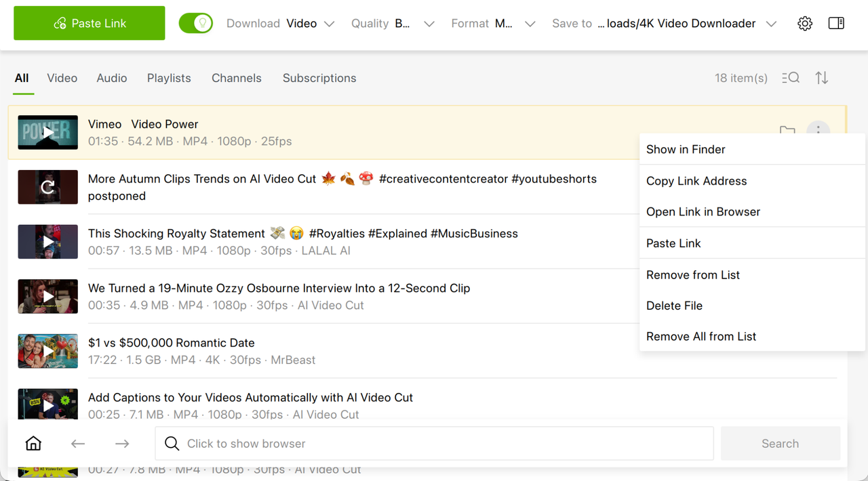Choose Open Link in Browser menu item
Screen dimensions: 868x481
(x=752, y=211)
